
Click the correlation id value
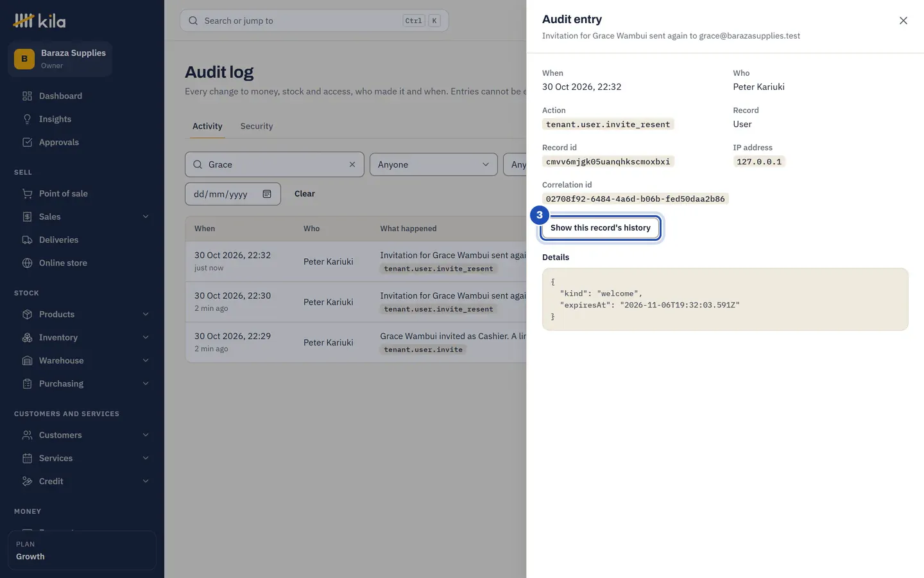[x=635, y=199]
